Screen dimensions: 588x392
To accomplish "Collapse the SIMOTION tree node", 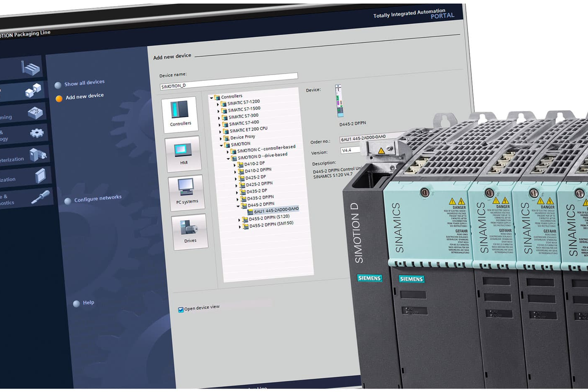I will [x=221, y=146].
